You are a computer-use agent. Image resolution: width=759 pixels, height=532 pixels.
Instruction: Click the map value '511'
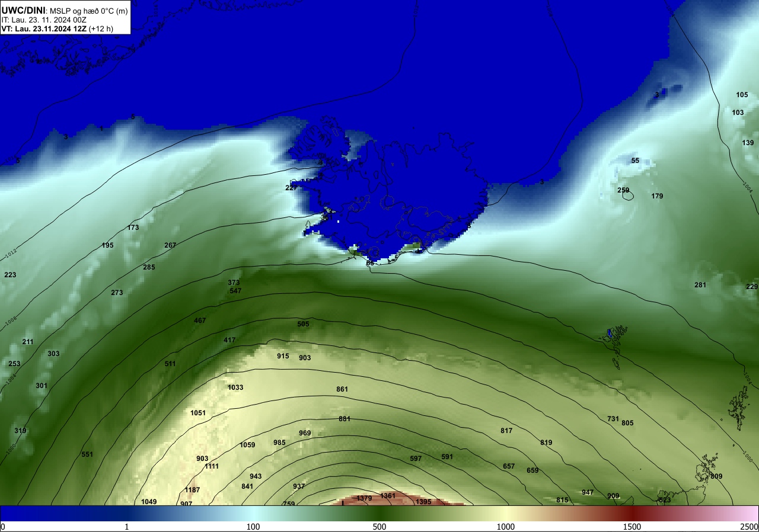pos(170,364)
